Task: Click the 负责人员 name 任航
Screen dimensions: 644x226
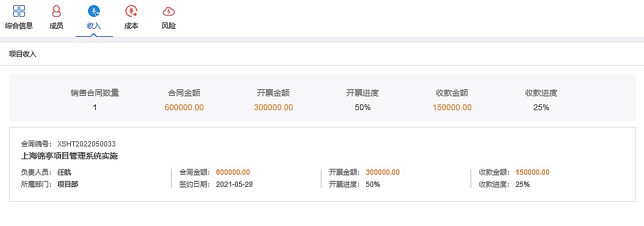Action: tap(65, 172)
